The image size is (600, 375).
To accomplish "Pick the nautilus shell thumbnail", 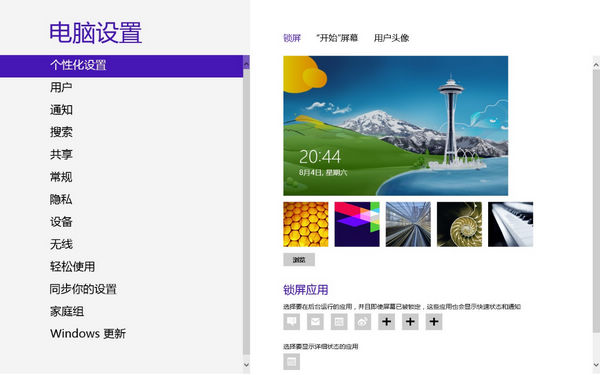I will coord(459,224).
